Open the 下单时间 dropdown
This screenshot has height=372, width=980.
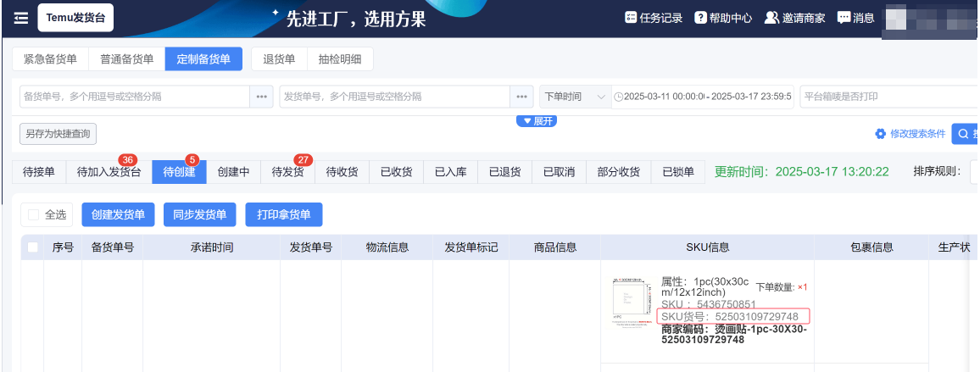(x=575, y=97)
